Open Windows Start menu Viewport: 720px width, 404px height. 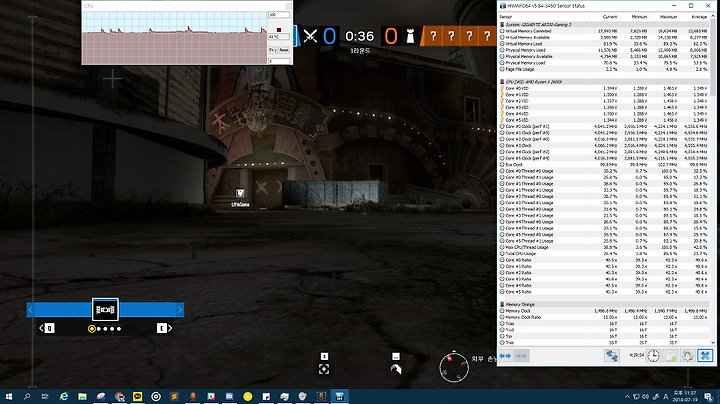click(x=9, y=396)
